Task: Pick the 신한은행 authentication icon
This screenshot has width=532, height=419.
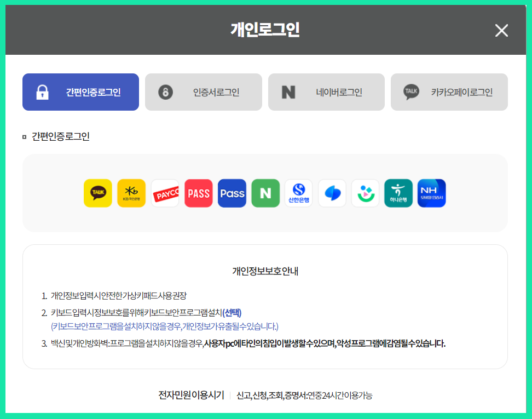Action: 299,193
